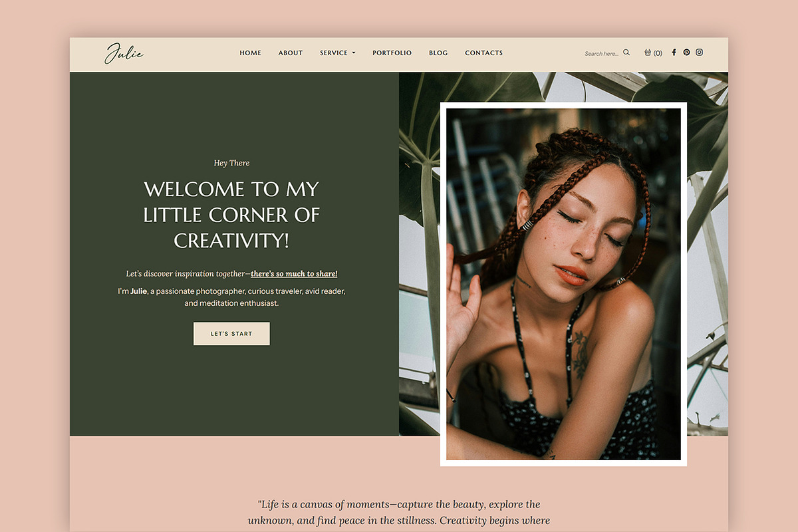Navigate to the About page
The image size is (798, 532).
[291, 53]
